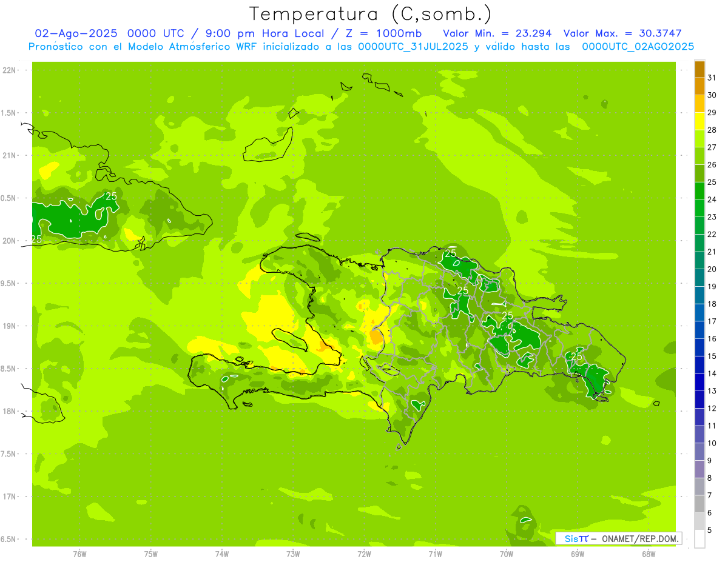Click the '68W' longitude axis label
This screenshot has width=728, height=562.
pos(648,555)
